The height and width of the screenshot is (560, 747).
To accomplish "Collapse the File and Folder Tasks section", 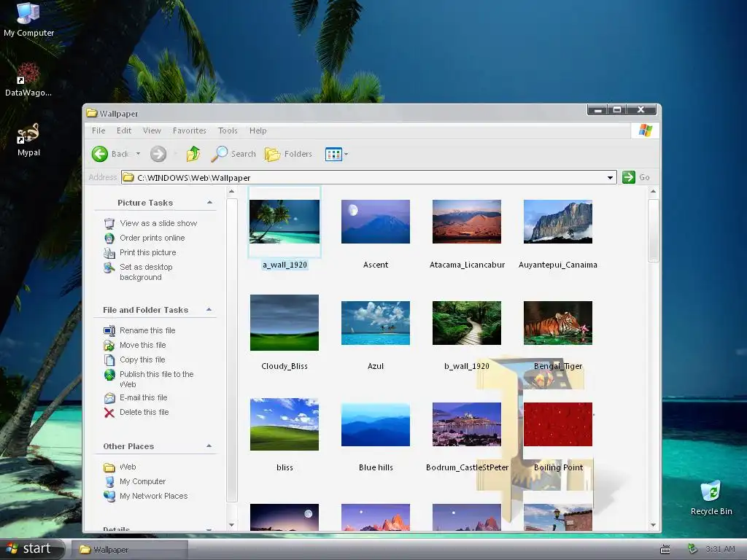I will tap(209, 309).
